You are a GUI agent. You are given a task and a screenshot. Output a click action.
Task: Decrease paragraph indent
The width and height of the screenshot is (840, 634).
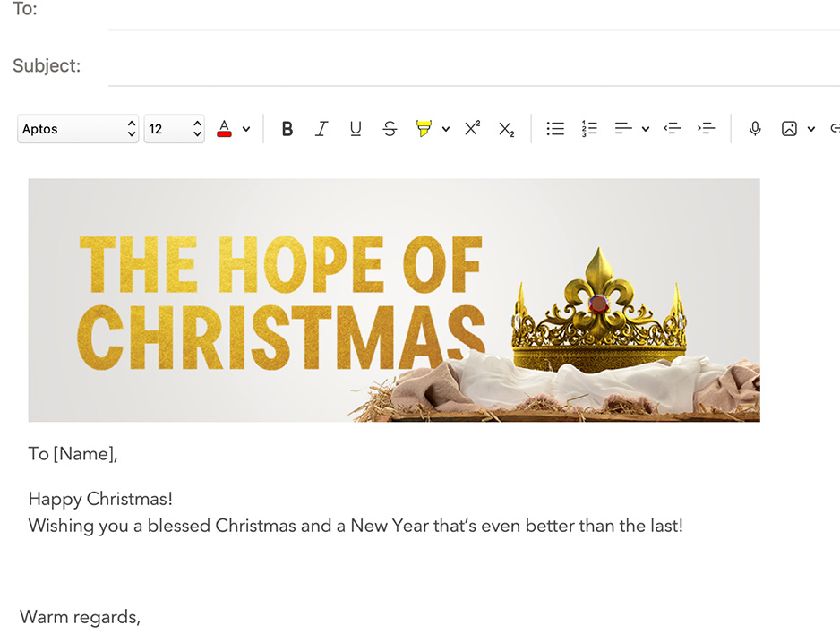point(672,129)
